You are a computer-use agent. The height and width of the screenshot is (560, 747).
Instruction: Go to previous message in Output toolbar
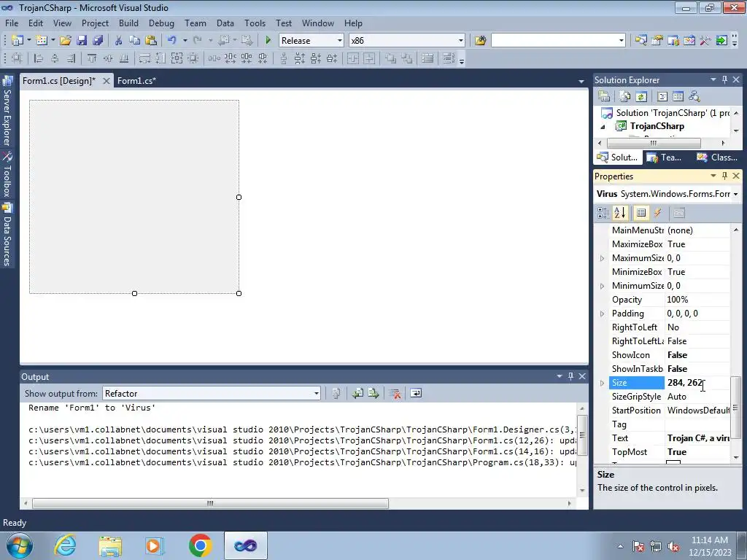pos(357,393)
